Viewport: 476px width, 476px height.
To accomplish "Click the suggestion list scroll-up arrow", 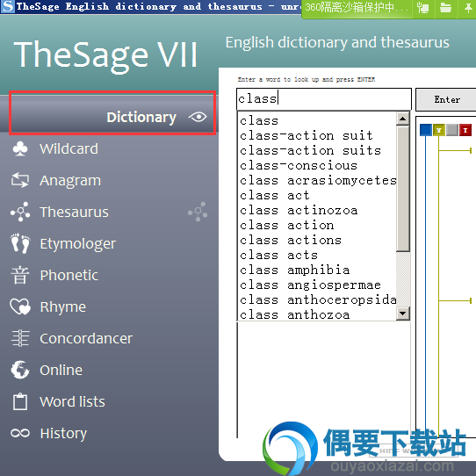I will (x=403, y=119).
